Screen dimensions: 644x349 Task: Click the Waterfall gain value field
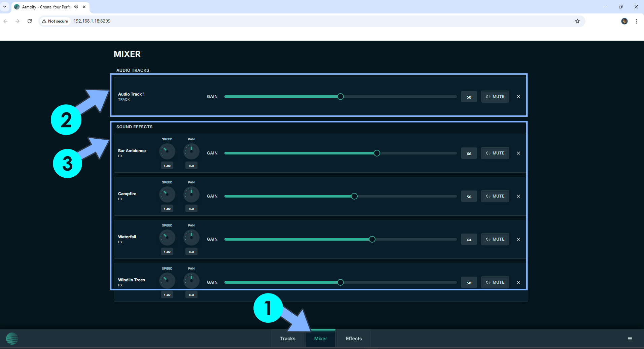469,239
